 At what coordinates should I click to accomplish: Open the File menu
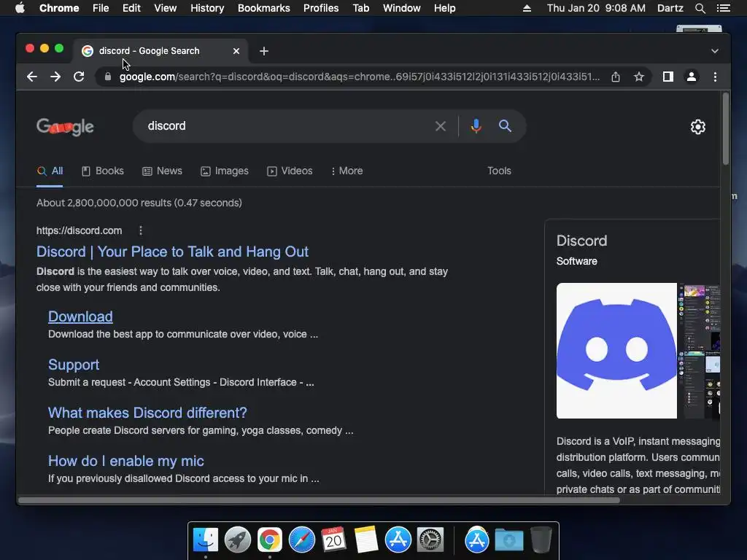[101, 8]
